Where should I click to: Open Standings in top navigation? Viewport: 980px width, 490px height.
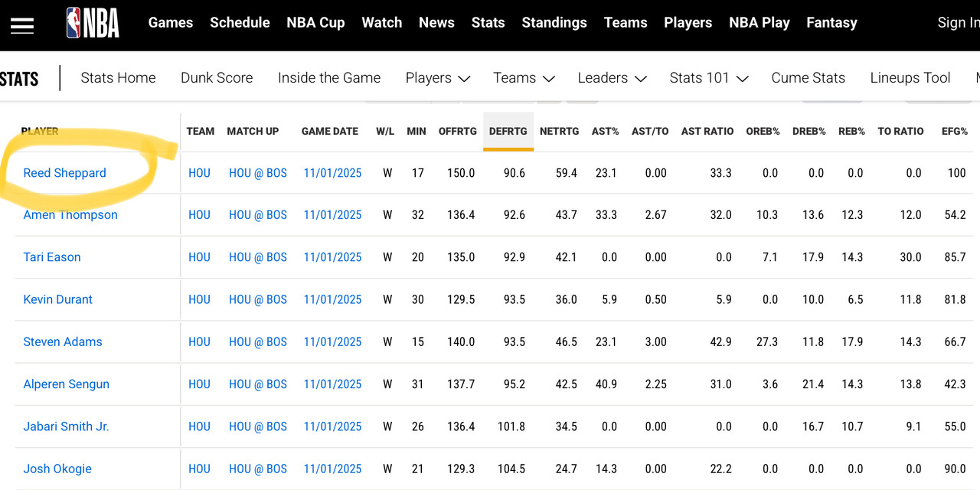click(554, 23)
